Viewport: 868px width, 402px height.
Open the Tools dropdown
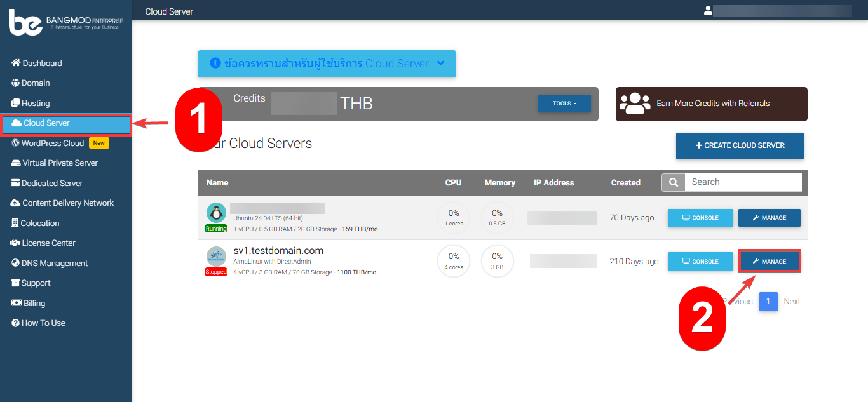coord(564,104)
